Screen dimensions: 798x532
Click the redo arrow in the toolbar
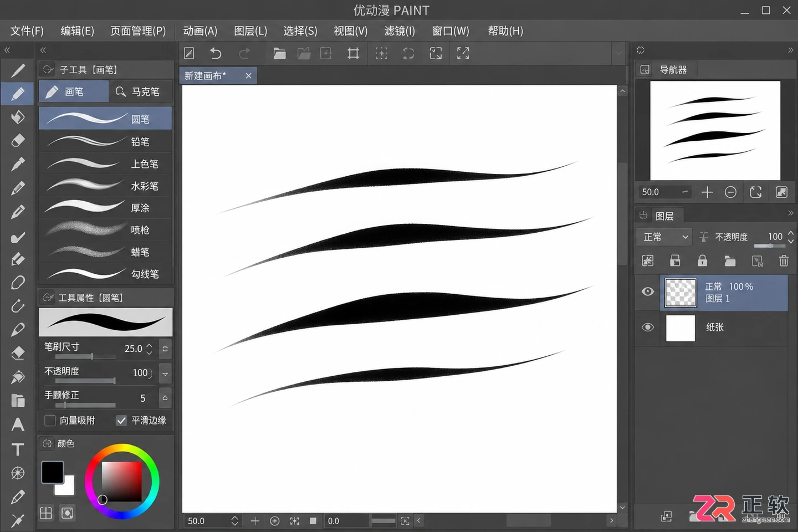[244, 53]
